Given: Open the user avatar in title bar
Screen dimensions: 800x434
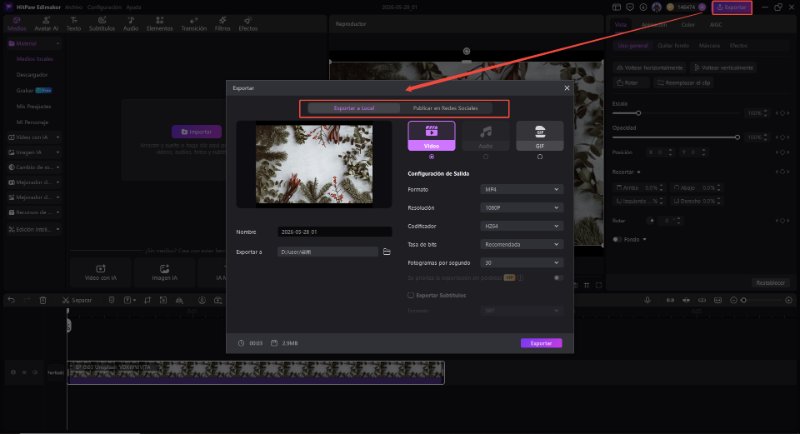Looking at the screenshot, I should (x=657, y=7).
